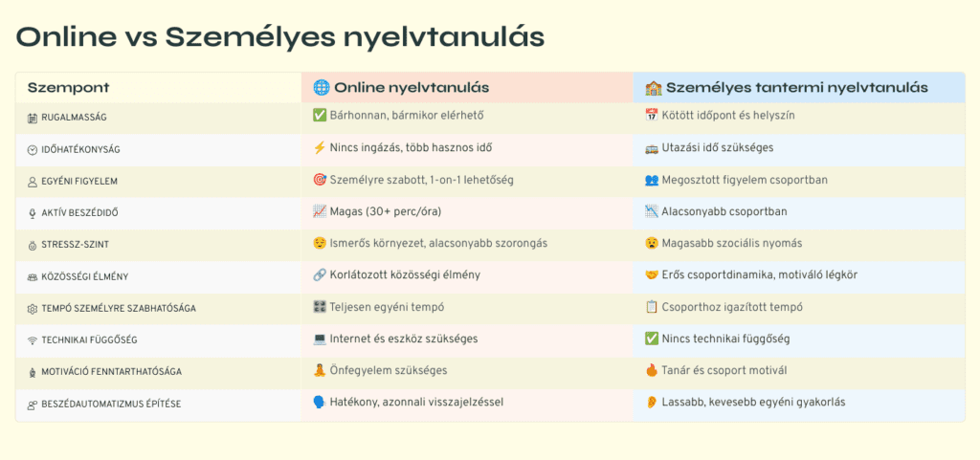Click the school building icon in Személyes header

tap(654, 88)
